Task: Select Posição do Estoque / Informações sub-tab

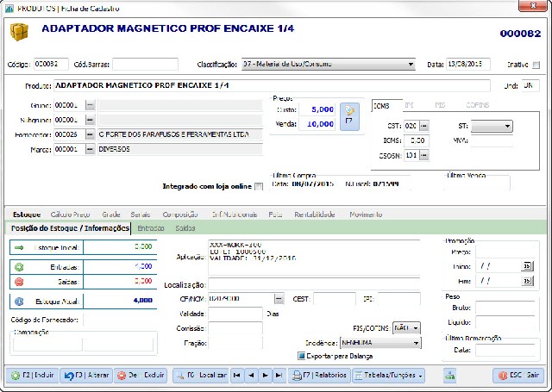Action: [x=70, y=228]
